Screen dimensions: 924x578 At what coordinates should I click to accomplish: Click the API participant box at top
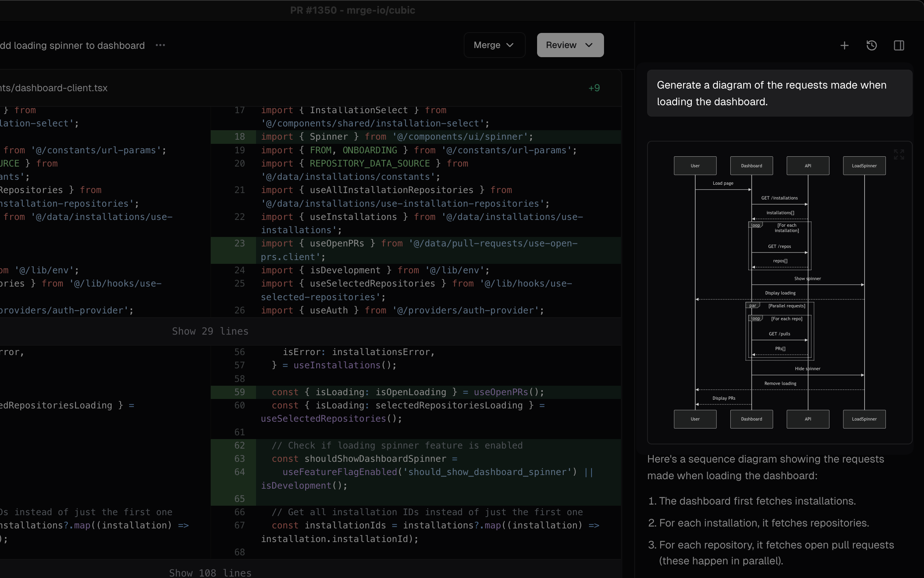point(808,165)
